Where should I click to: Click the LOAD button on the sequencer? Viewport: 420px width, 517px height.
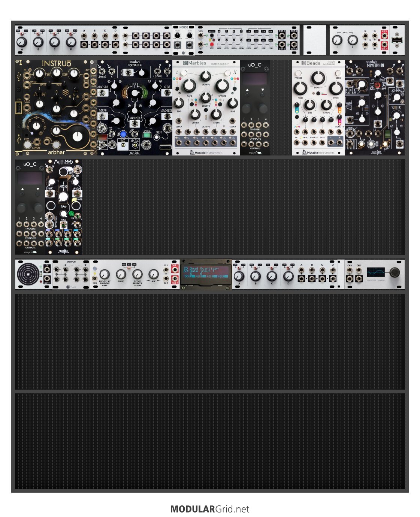tap(271, 45)
